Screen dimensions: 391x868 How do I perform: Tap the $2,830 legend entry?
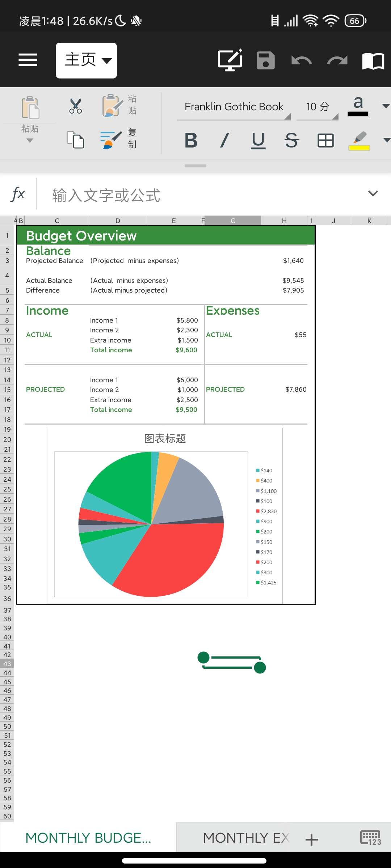click(x=266, y=511)
